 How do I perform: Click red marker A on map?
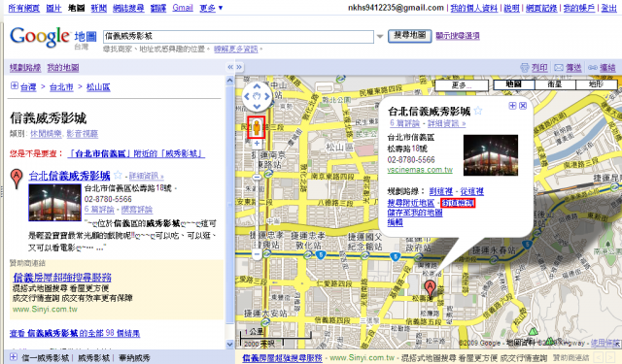pos(430,287)
